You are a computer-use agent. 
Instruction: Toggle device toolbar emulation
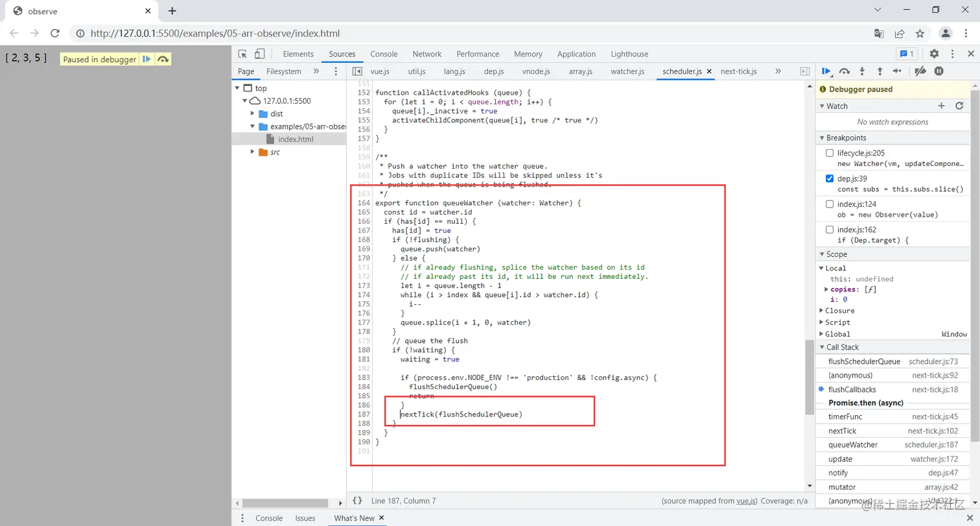261,54
